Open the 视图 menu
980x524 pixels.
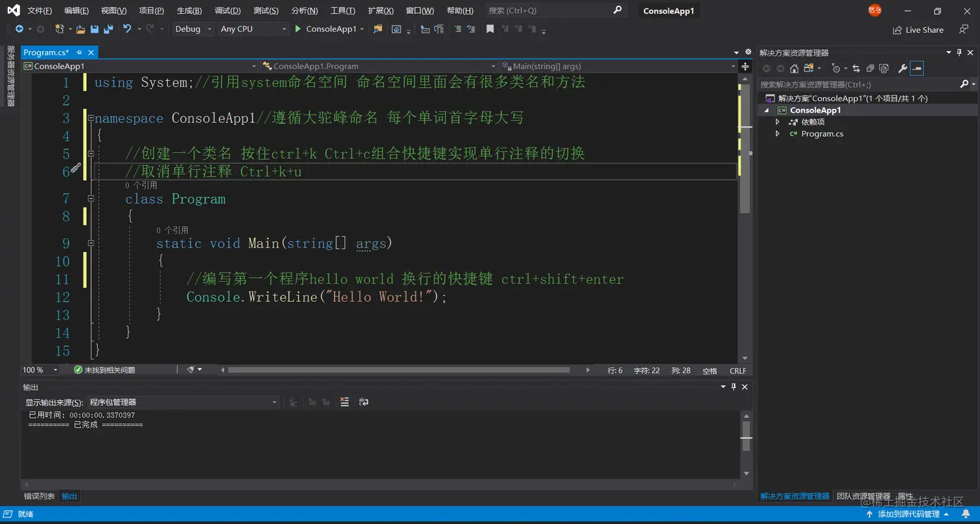coord(112,10)
